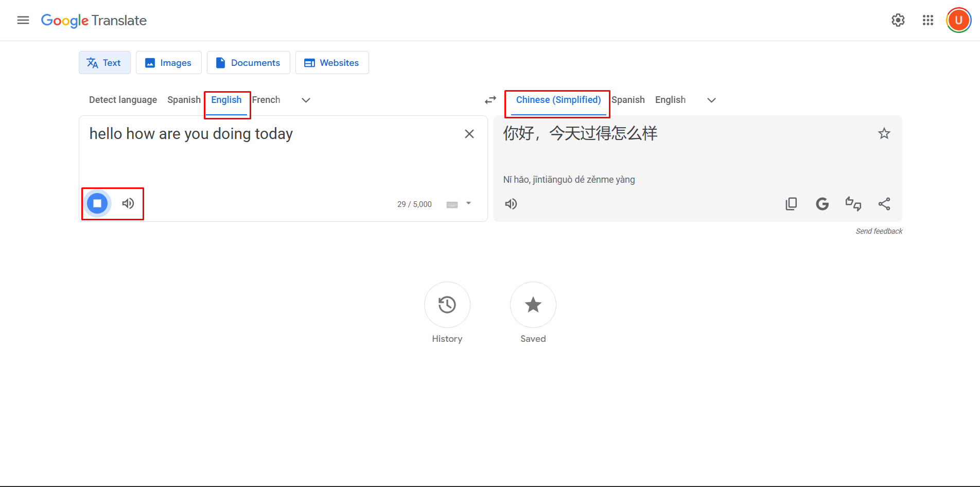980x487 pixels.
Task: Open Translate settings gear
Action: (898, 20)
